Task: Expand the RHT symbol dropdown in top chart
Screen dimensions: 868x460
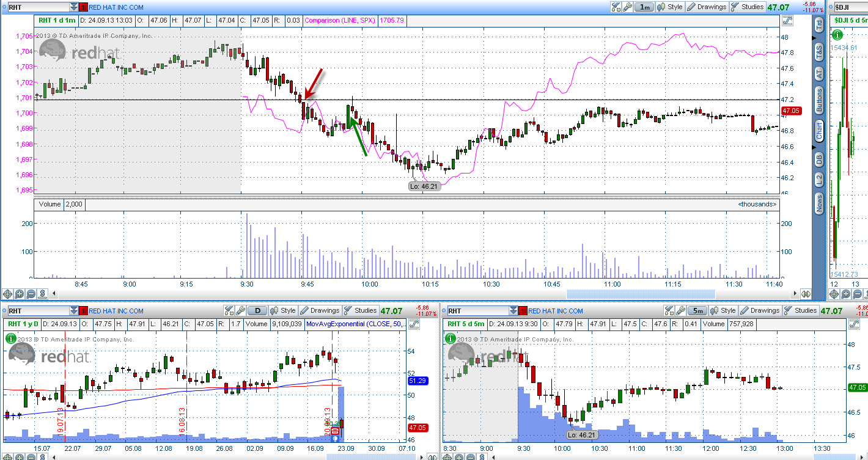Action: [73, 7]
